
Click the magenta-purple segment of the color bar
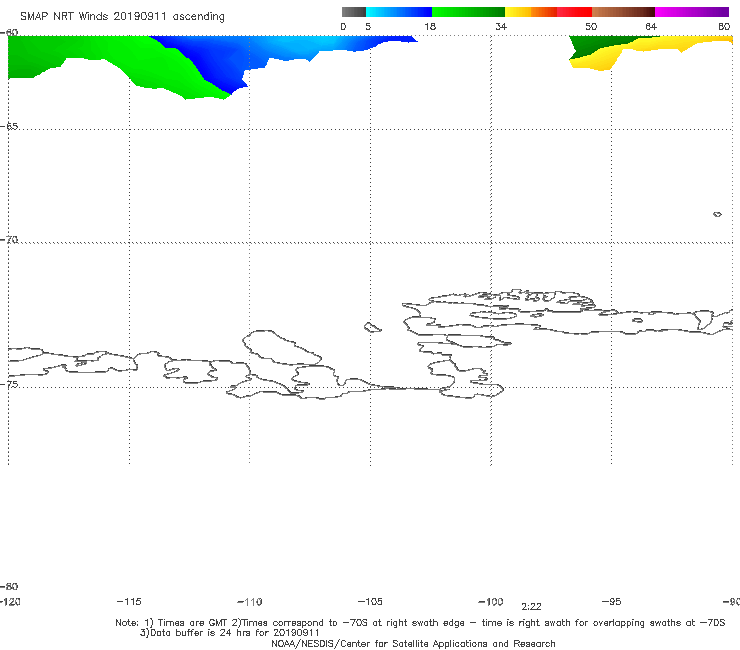click(x=692, y=12)
